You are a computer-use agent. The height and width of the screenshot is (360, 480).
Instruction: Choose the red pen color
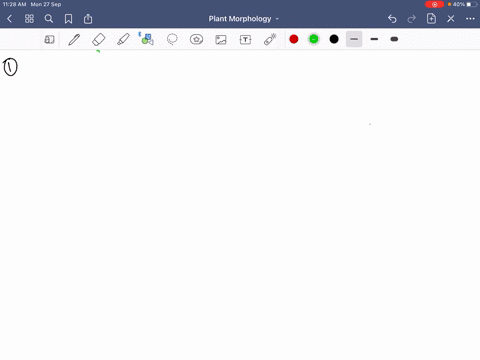294,39
